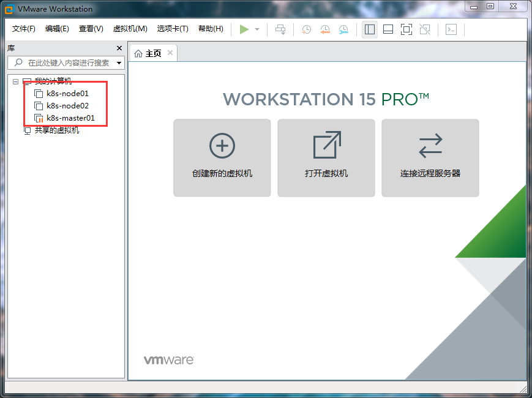Image resolution: width=532 pixels, height=398 pixels.
Task: Select 我的计算机 in the library
Action: 53,81
